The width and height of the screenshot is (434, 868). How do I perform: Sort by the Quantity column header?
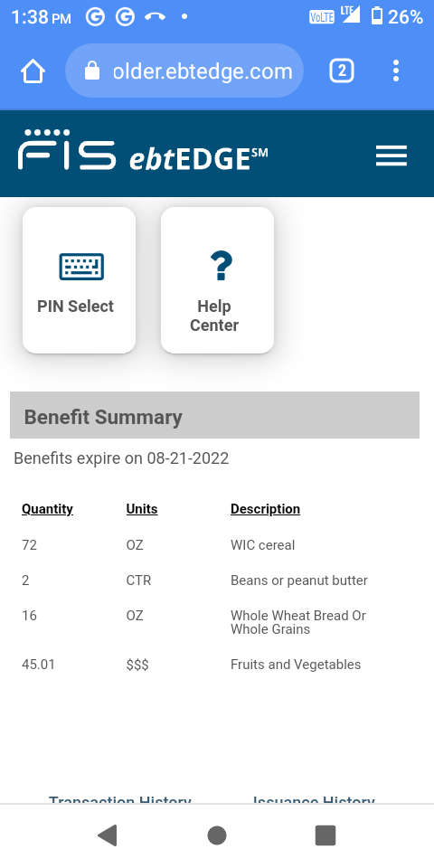click(47, 509)
